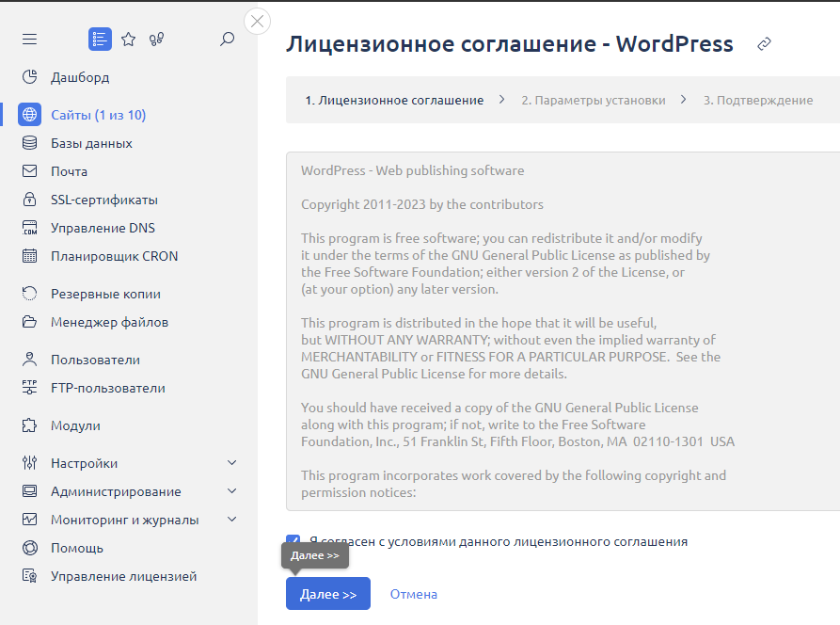The width and height of the screenshot is (840, 625).
Task: Click the Monitoring and logs chart icon
Action: (x=29, y=520)
